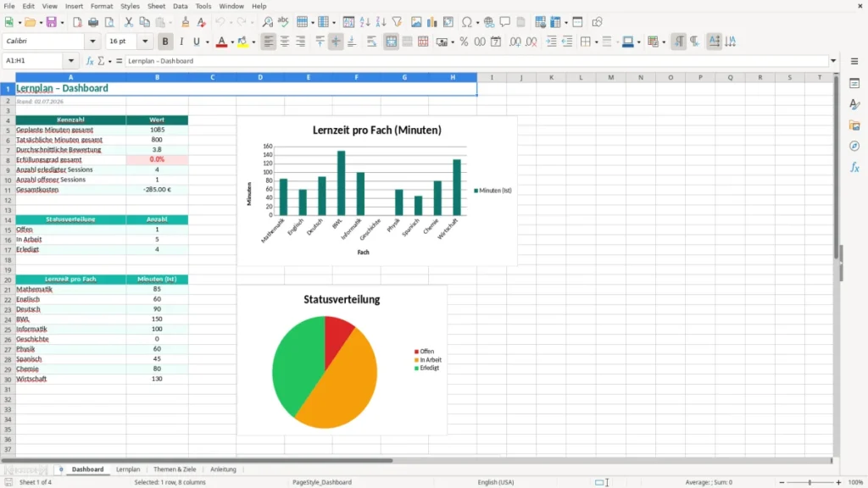Apply the red font color swatch
Screen dimensions: 868x488
coord(221,42)
